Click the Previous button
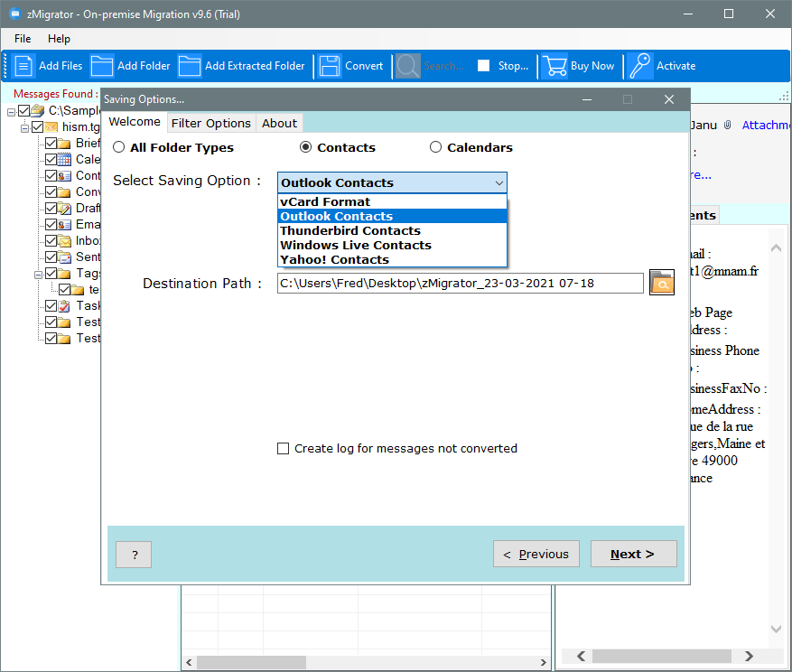 pos(536,554)
